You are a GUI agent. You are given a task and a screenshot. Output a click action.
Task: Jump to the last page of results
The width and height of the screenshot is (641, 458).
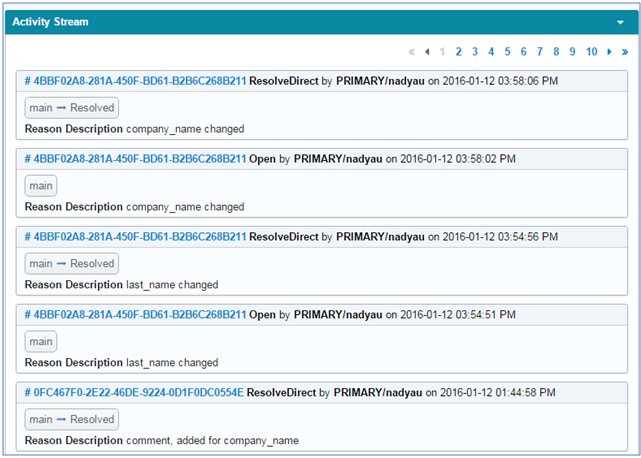(625, 52)
